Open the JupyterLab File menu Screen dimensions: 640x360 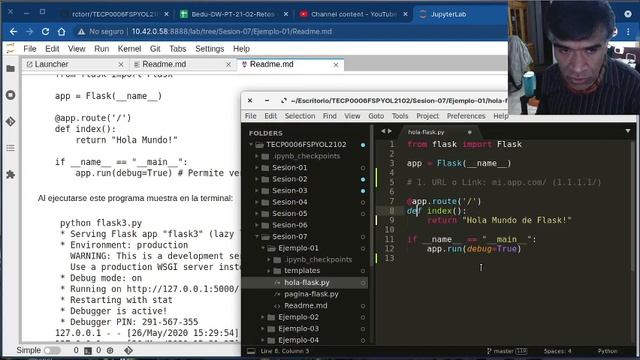pos(30,49)
